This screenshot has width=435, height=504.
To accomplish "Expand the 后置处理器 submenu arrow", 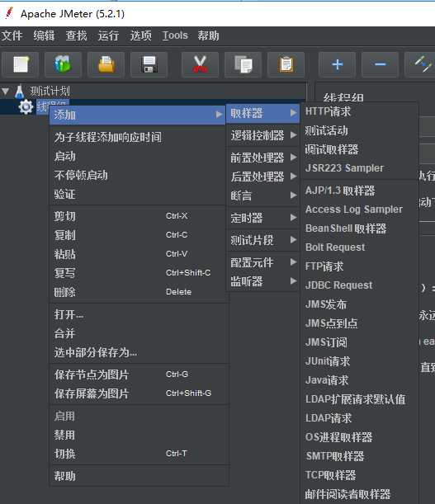I will coord(293,177).
